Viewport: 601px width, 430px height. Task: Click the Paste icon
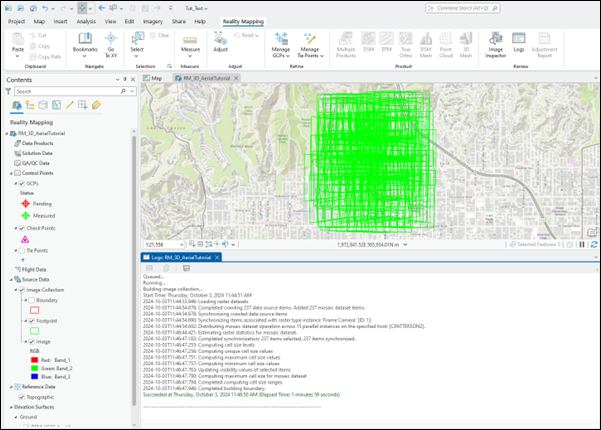click(x=17, y=42)
